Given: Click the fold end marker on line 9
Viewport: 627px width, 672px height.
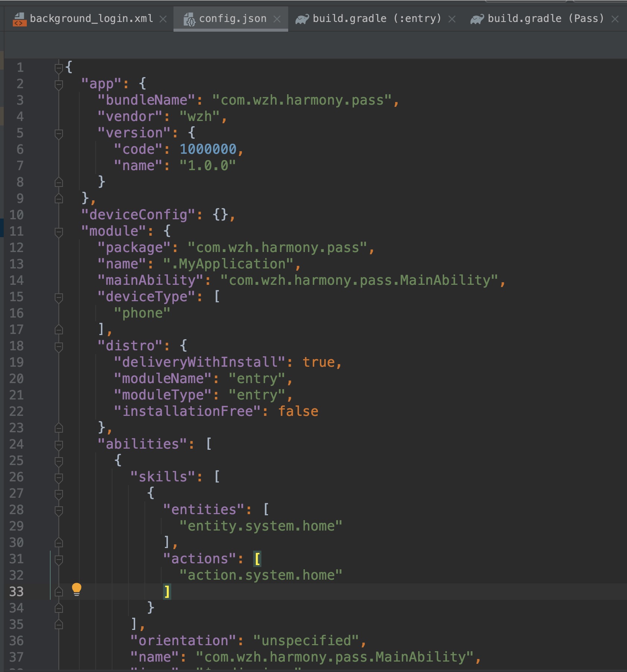Looking at the screenshot, I should click(58, 198).
